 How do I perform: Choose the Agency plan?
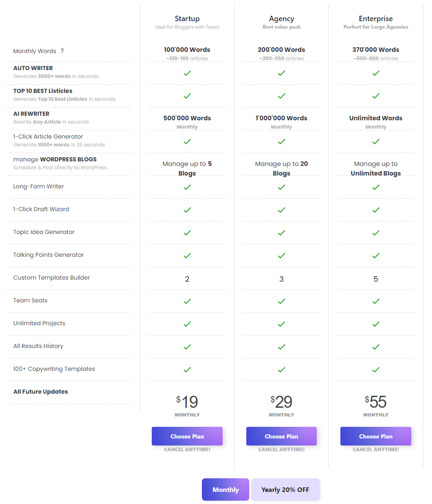click(x=282, y=436)
